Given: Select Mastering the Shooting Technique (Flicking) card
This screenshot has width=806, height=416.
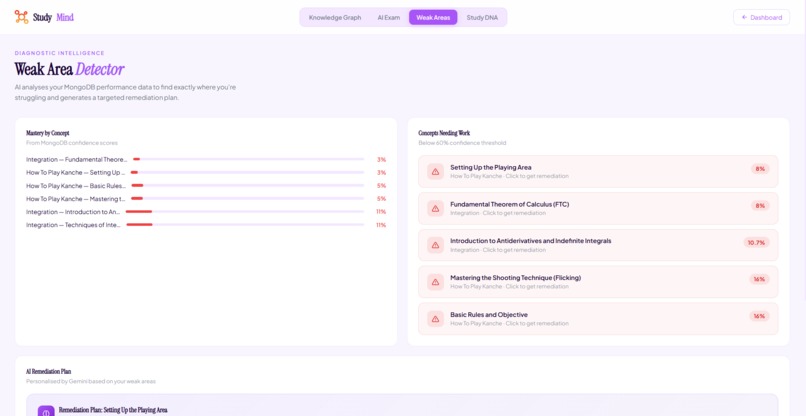Looking at the screenshot, I should tap(598, 282).
